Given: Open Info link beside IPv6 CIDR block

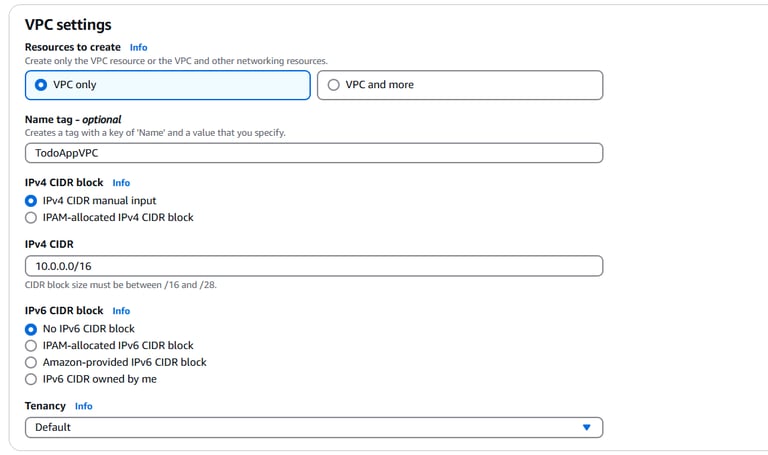Looking at the screenshot, I should (121, 311).
